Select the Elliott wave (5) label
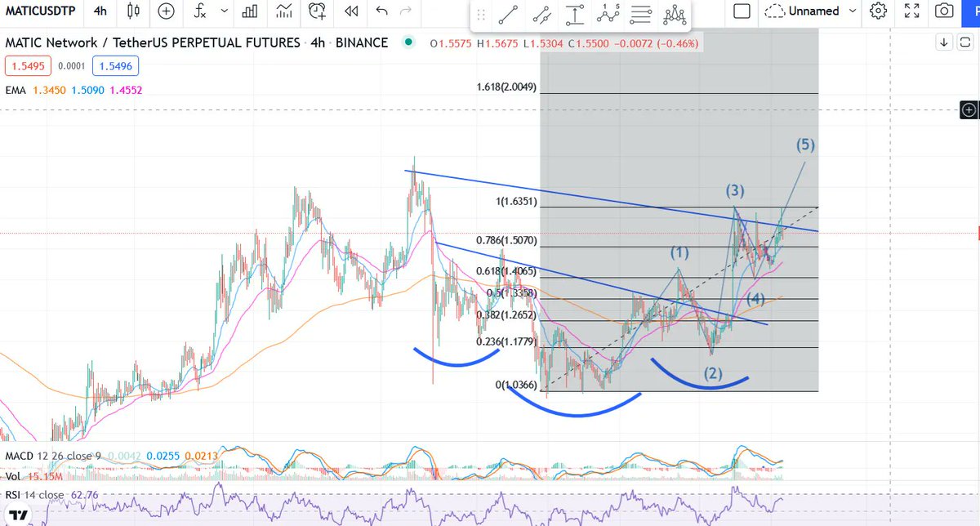 coord(805,145)
